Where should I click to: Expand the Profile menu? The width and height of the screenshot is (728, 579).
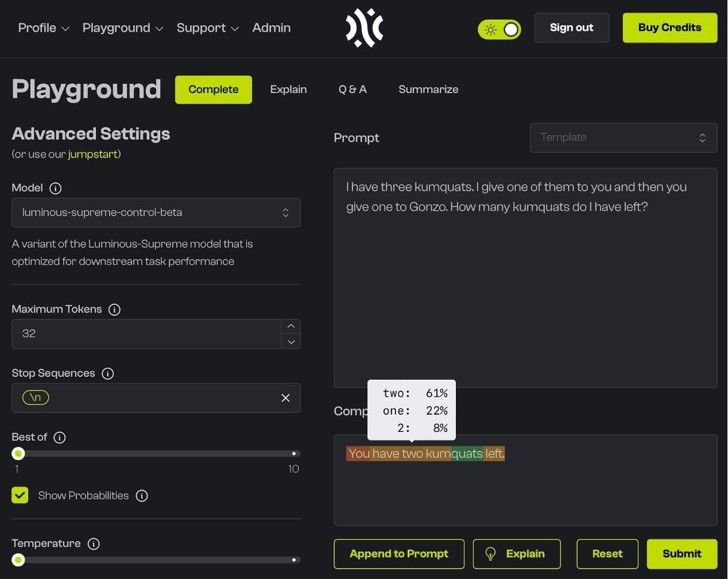[x=44, y=28]
